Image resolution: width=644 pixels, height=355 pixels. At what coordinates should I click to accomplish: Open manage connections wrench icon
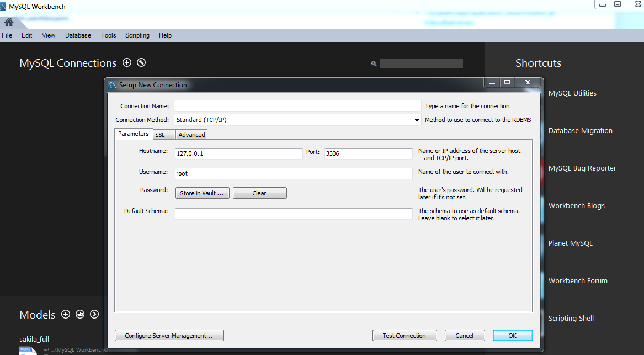pyautogui.click(x=141, y=63)
